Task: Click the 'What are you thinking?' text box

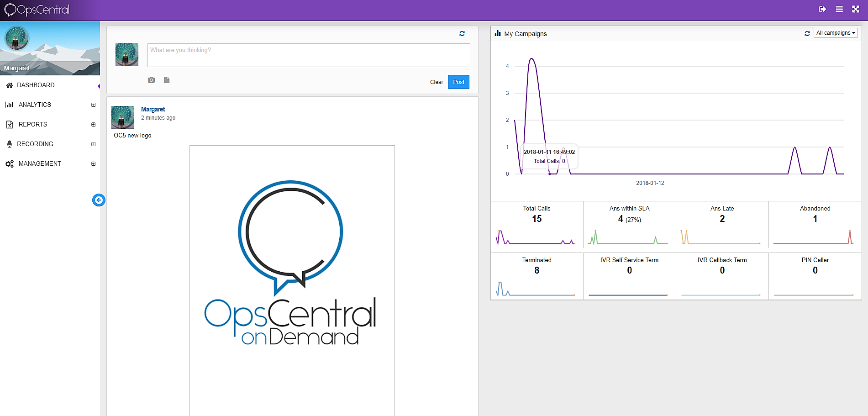Action: 309,55
